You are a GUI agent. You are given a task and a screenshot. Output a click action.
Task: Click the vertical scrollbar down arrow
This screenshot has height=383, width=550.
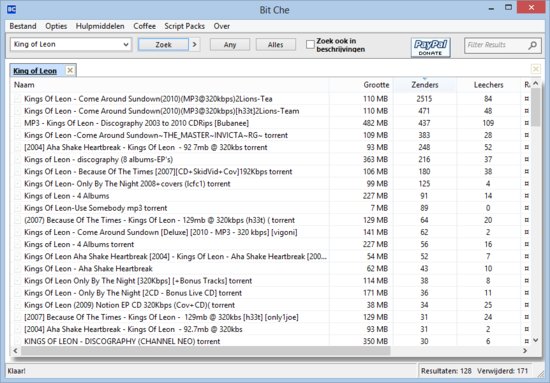click(x=536, y=340)
